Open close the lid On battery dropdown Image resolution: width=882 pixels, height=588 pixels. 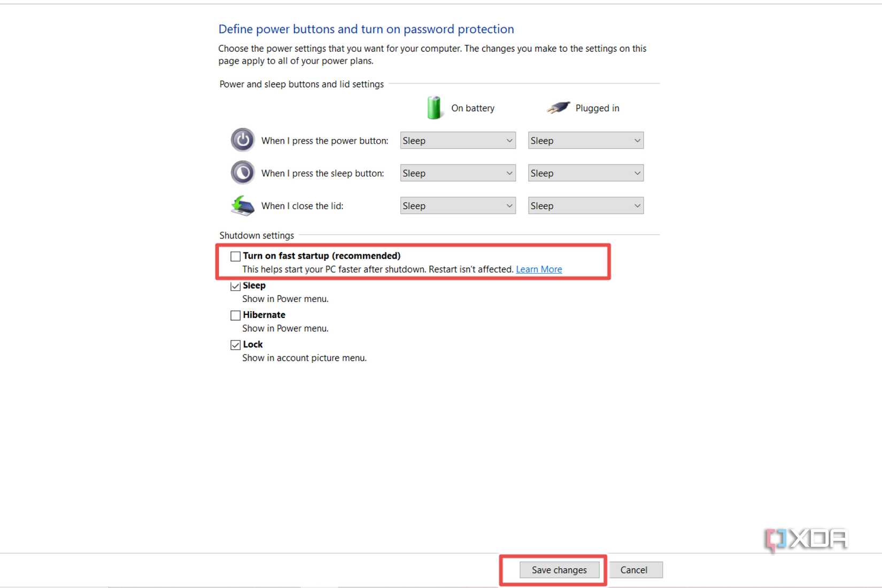pyautogui.click(x=458, y=206)
